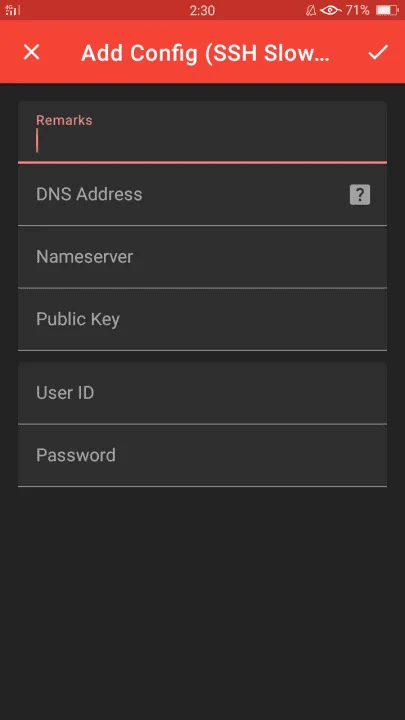Tap the battery icon in status bar
The height and width of the screenshot is (720, 405).
click(x=387, y=10)
